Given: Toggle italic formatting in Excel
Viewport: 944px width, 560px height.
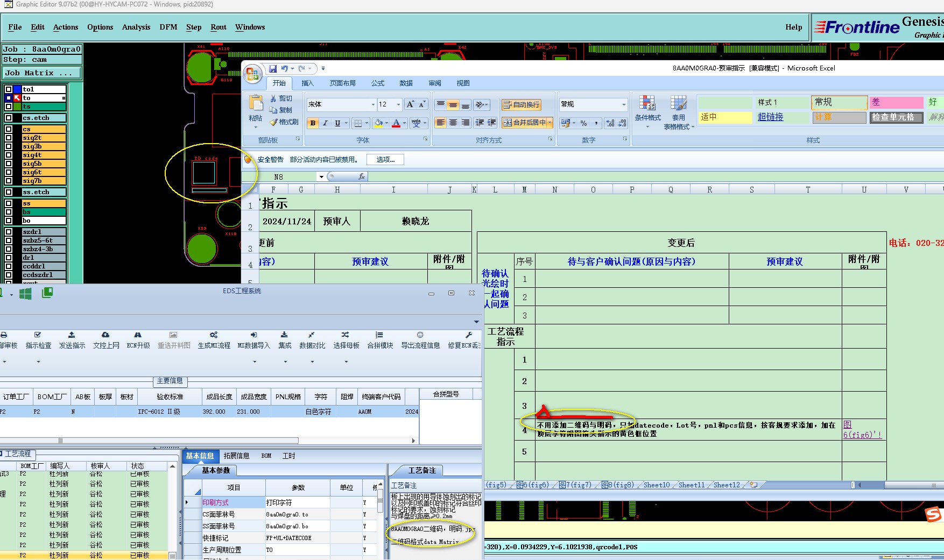Looking at the screenshot, I should [x=325, y=123].
